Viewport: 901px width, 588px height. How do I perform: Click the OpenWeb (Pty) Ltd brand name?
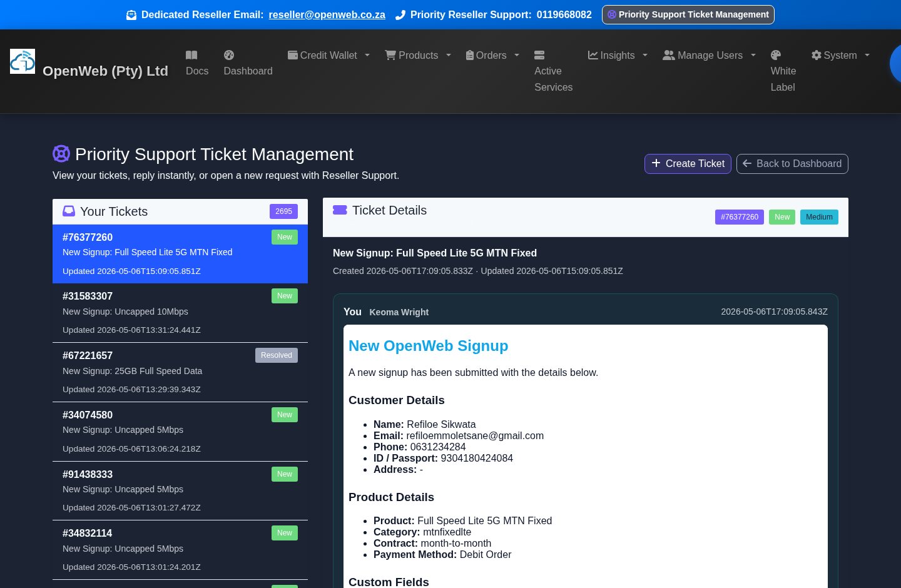(x=105, y=71)
